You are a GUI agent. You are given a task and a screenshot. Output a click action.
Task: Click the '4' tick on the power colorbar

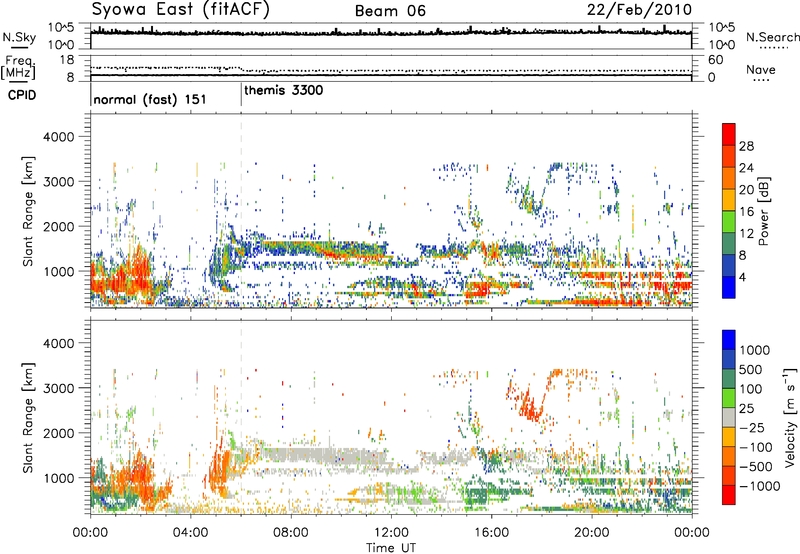click(x=743, y=277)
